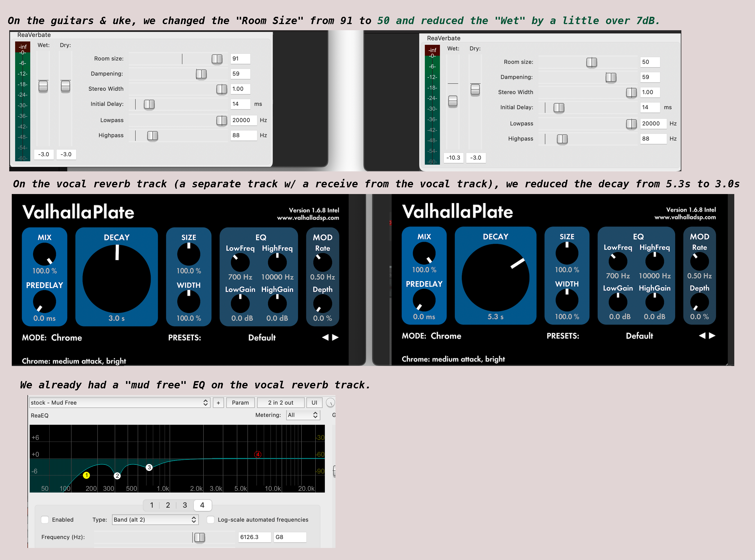The image size is (755, 560).
Task: Click Lowpass field in right ReaVerbate
Action: click(x=653, y=123)
